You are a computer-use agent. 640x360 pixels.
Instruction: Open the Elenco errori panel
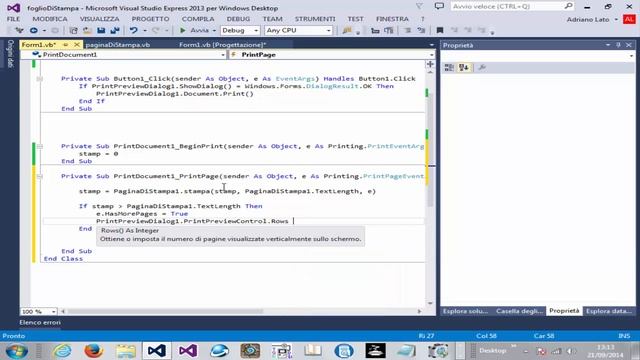click(x=40, y=322)
